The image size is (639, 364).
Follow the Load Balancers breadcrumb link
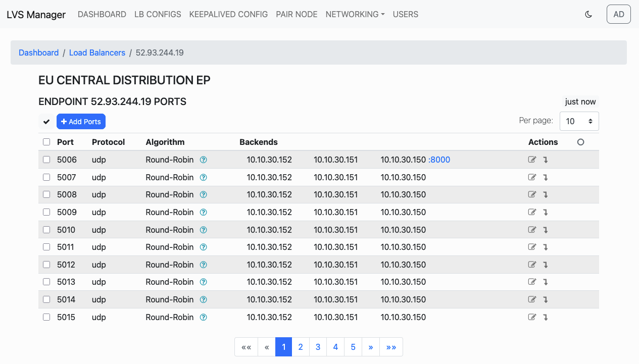click(x=97, y=53)
